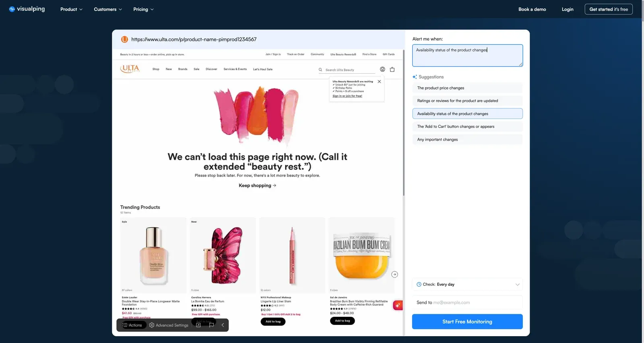Image resolution: width=644 pixels, height=343 pixels.
Task: Click the Alert me when text box
Action: (x=467, y=55)
